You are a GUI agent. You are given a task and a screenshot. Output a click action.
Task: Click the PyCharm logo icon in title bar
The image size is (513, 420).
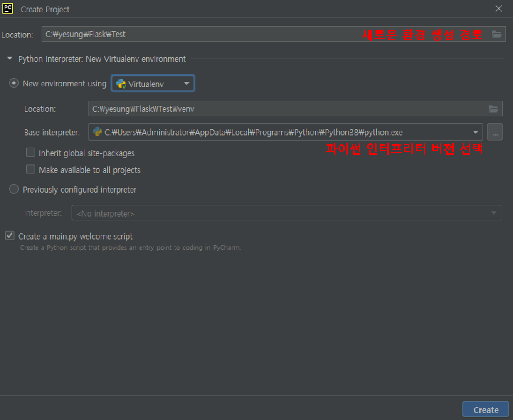[x=8, y=8]
